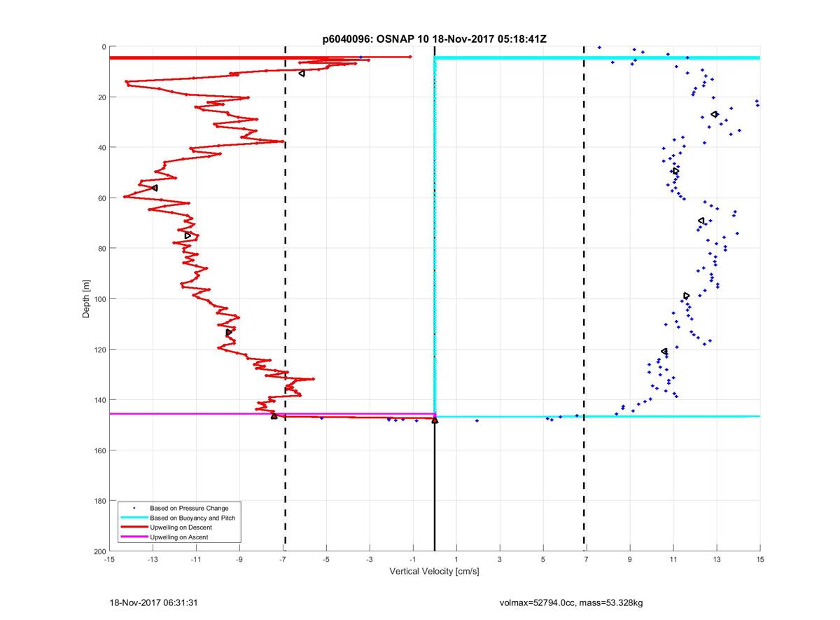Select the 'Depth [m]' axis label
This screenshot has width=840, height=620.
click(87, 299)
